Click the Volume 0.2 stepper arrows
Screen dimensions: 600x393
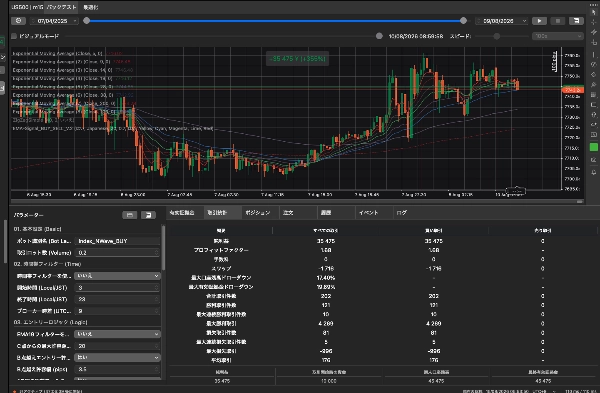tap(157, 253)
